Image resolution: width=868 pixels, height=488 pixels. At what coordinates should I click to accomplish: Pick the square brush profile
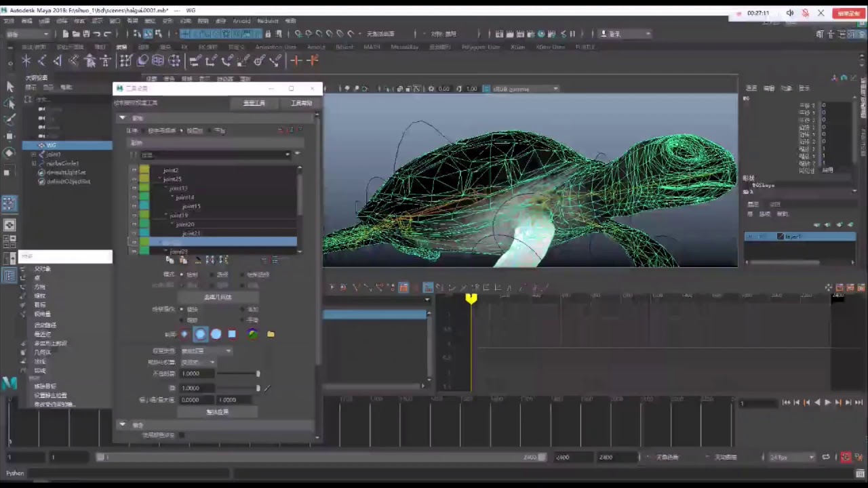tap(232, 334)
